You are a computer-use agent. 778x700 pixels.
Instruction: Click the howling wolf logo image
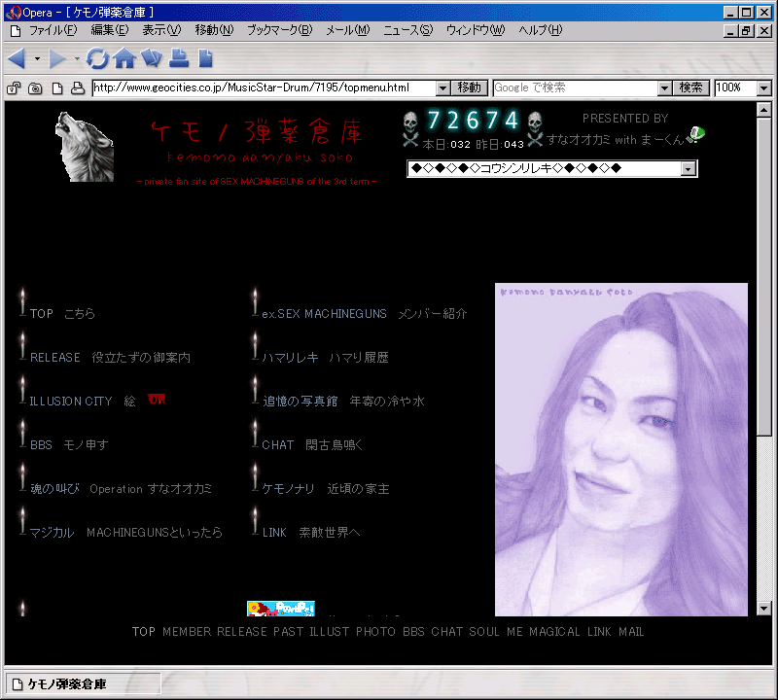click(85, 147)
